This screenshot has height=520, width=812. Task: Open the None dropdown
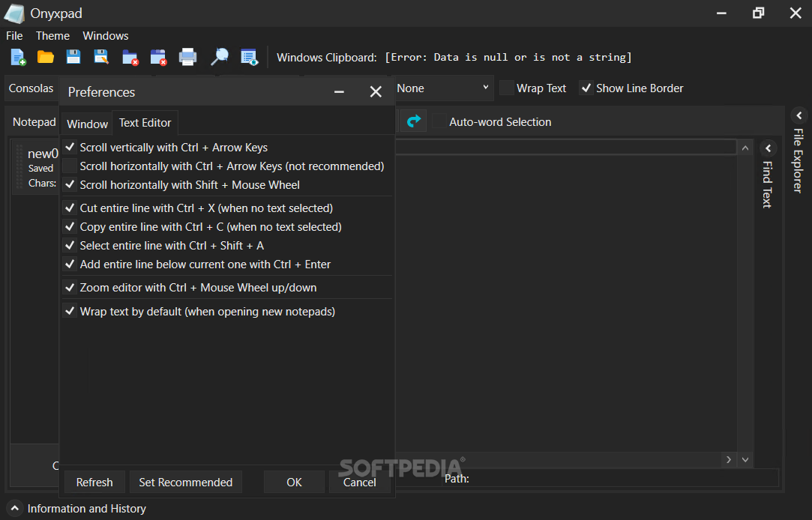(443, 88)
